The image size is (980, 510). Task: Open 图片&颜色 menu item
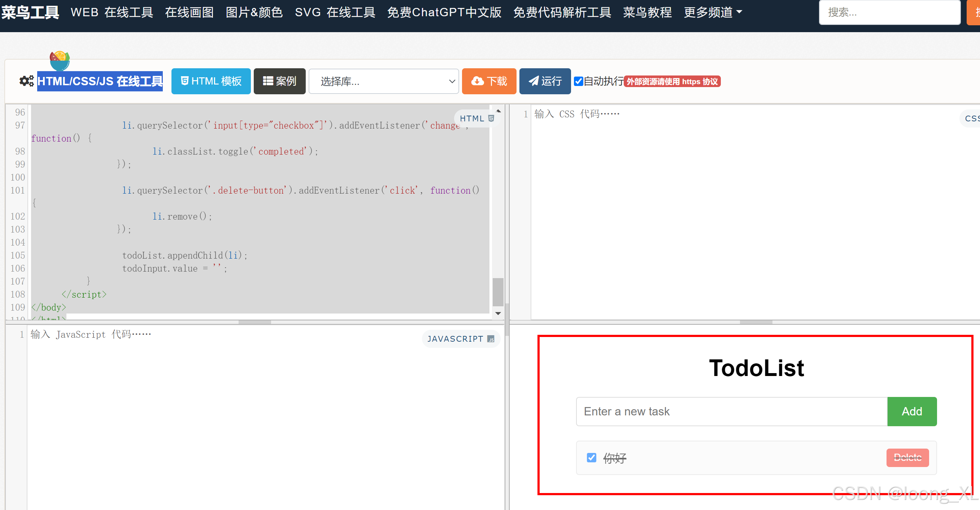[x=254, y=12]
